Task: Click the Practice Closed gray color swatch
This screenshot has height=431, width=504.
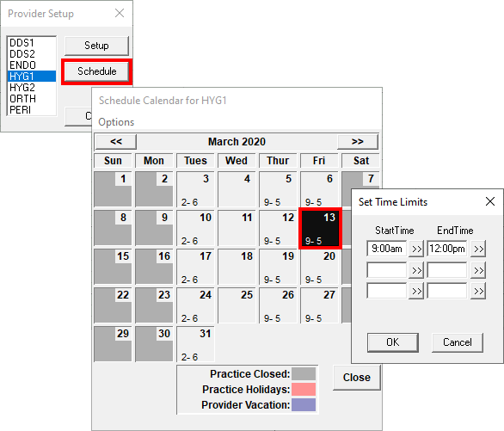Action: (304, 373)
